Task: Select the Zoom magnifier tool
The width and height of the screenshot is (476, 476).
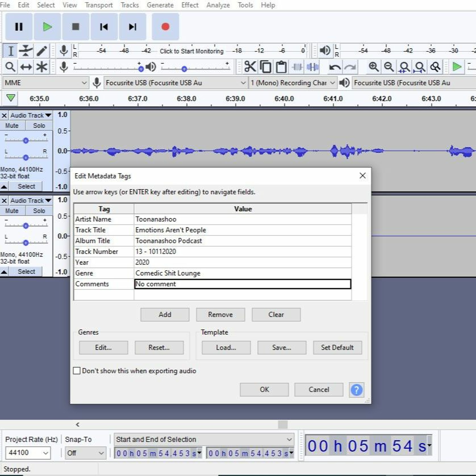Action: tap(10, 67)
